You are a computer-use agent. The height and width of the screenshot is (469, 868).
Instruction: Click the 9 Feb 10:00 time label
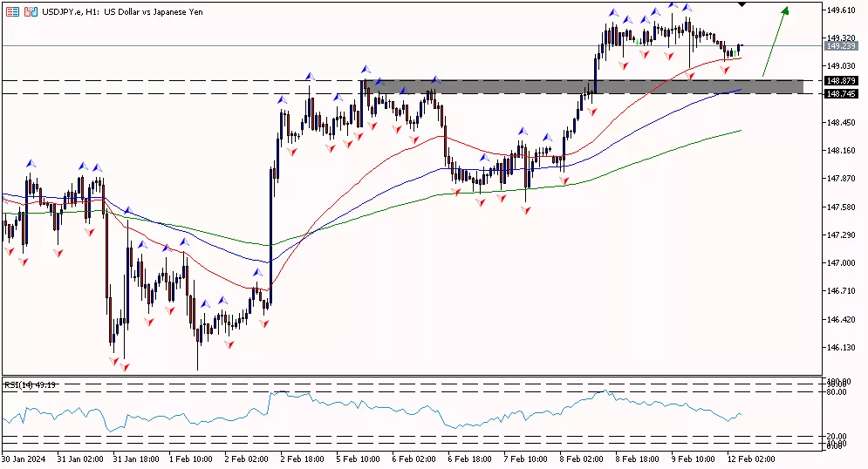coord(693,459)
